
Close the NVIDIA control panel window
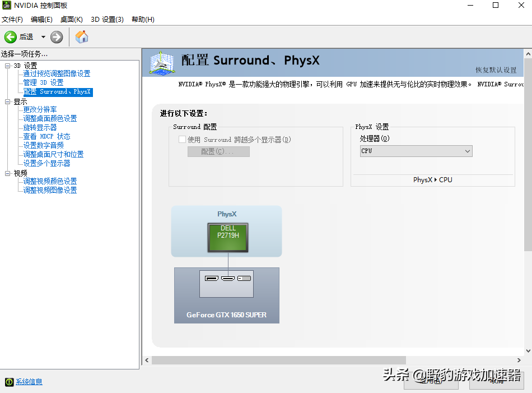(521, 5)
